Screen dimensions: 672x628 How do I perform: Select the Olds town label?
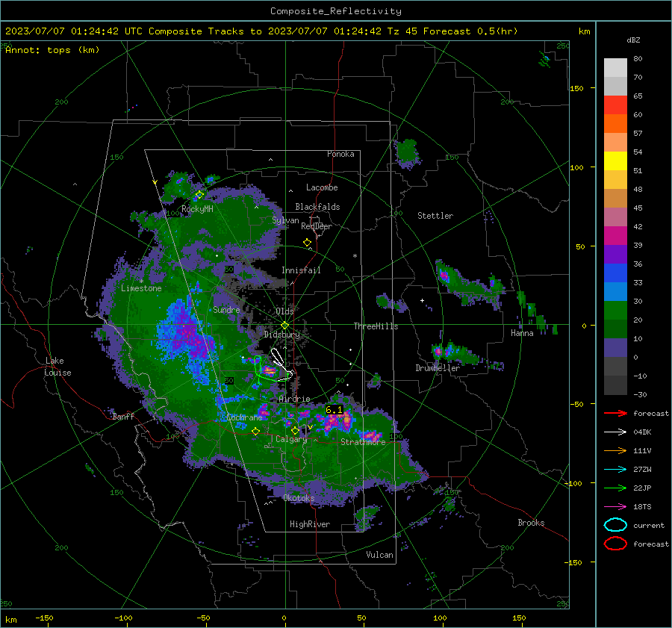pos(284,311)
